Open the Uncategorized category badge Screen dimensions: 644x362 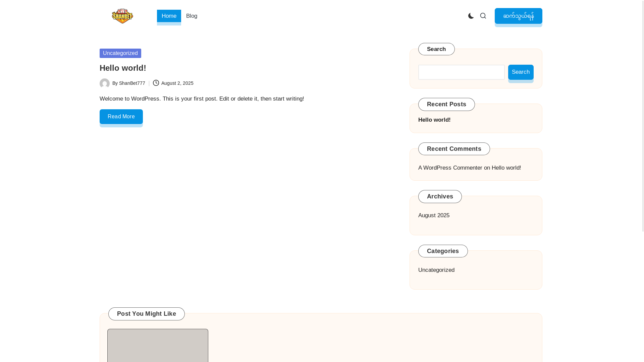(120, 53)
